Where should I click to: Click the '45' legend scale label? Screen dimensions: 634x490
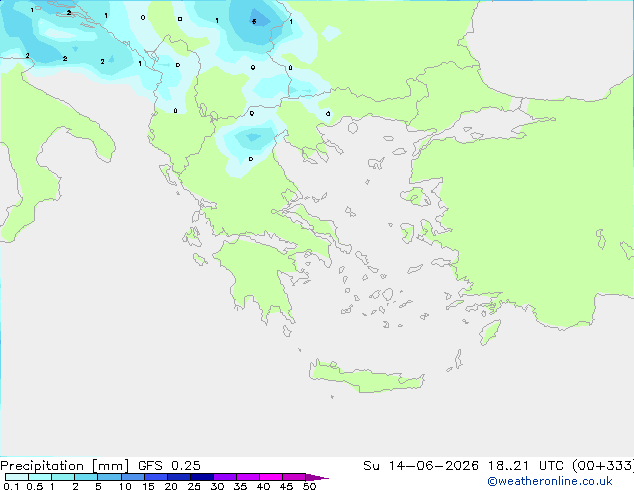click(286, 486)
